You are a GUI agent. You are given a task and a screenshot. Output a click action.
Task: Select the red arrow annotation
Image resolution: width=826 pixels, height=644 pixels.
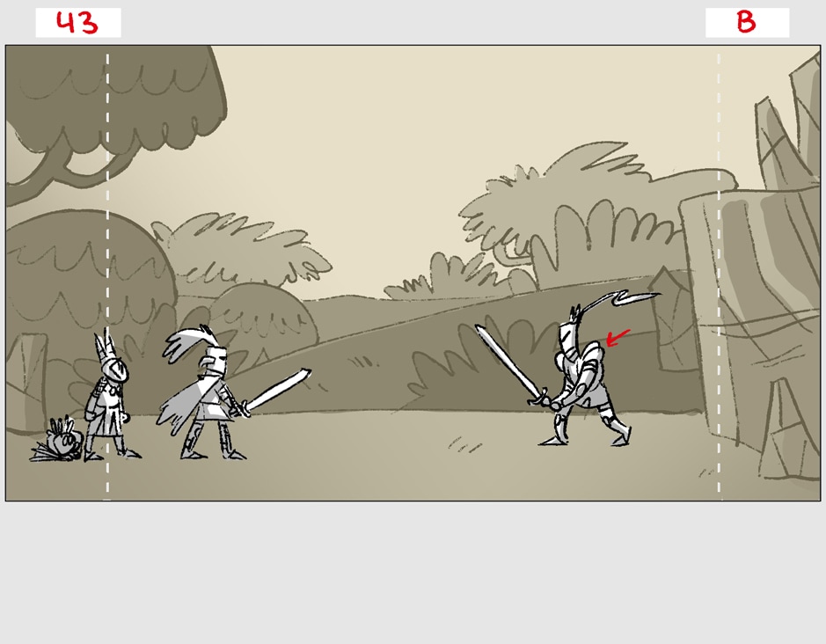pyautogui.click(x=618, y=337)
